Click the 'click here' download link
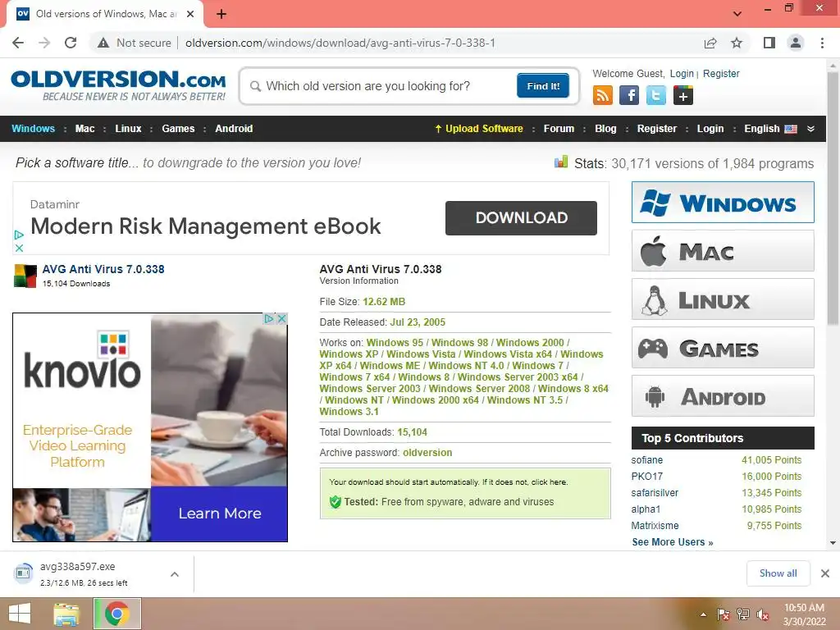The height and width of the screenshot is (630, 840). tap(549, 482)
